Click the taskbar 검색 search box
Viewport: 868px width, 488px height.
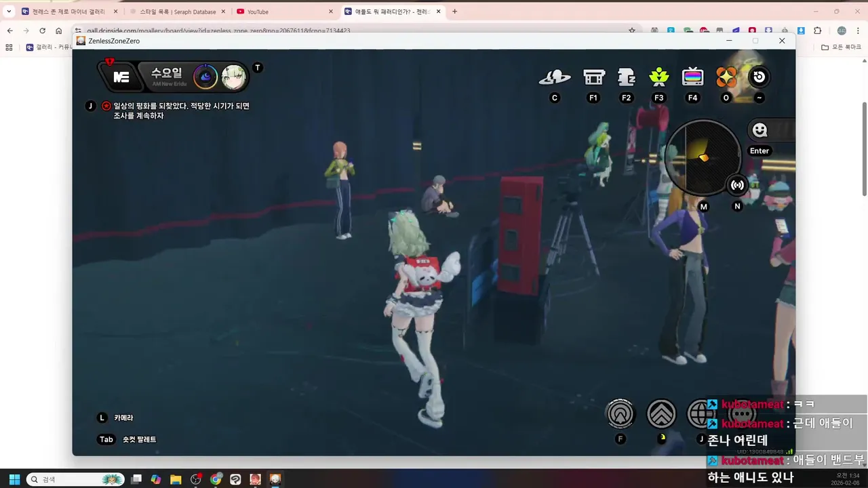(x=75, y=479)
